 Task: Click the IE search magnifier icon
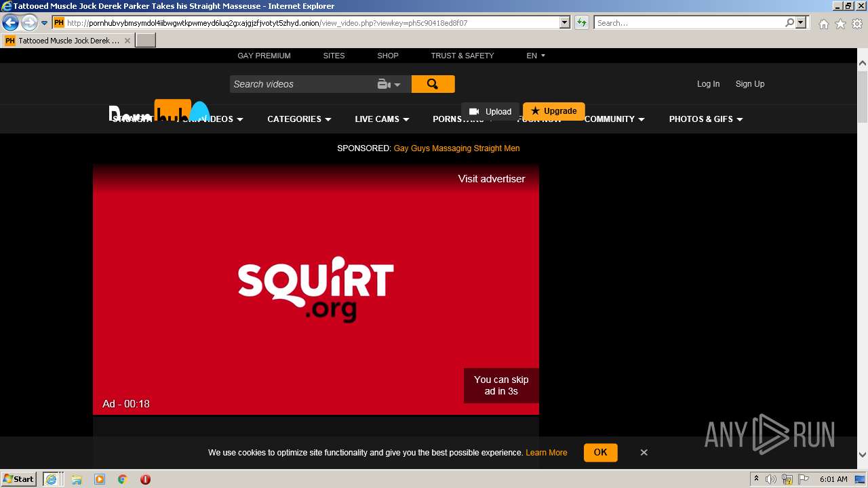point(789,22)
